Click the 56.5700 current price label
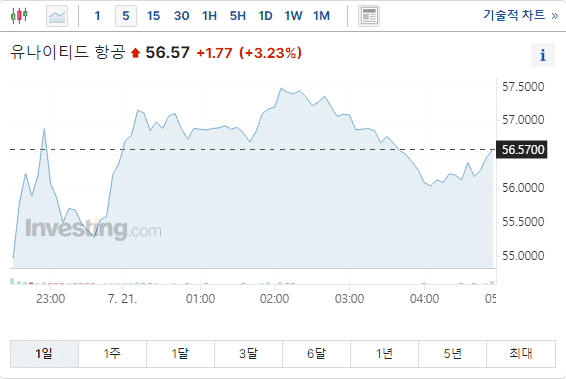 [522, 149]
